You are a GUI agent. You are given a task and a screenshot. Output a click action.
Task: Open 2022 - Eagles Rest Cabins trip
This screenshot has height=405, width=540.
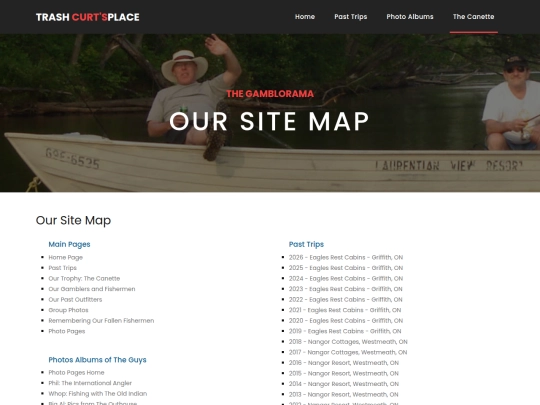tap(345, 299)
